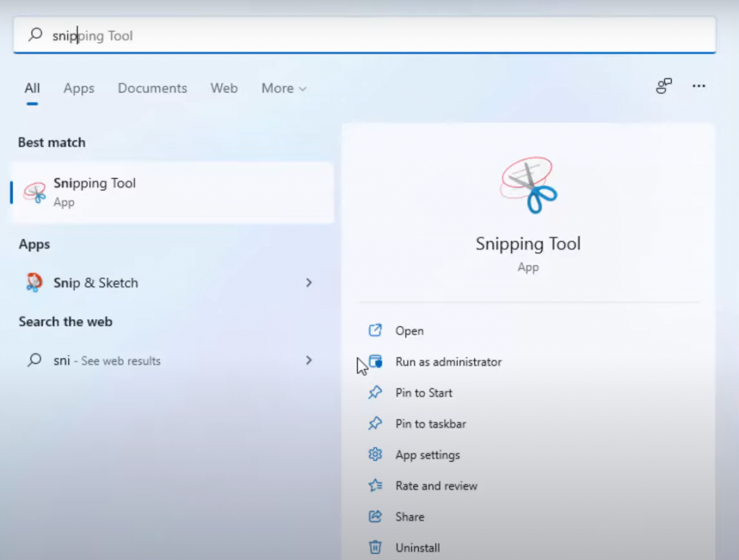Click the App settings gear icon
Viewport: 739px width, 560px height.
click(375, 455)
